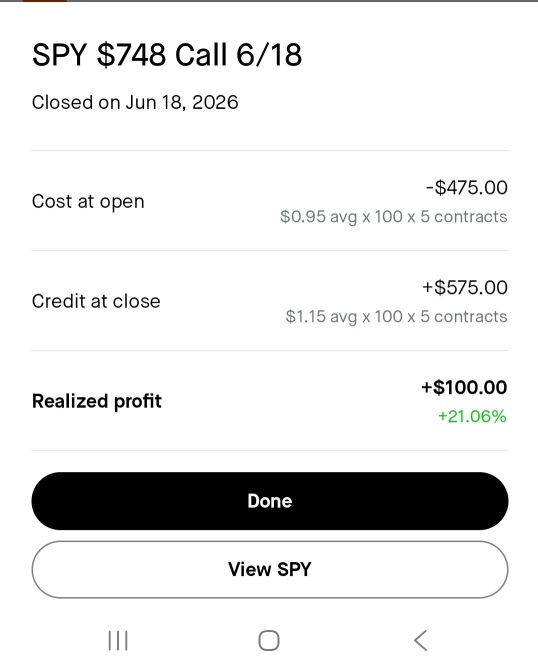Tap the Android home icon
Viewport: 538px width, 672px height.
click(269, 640)
